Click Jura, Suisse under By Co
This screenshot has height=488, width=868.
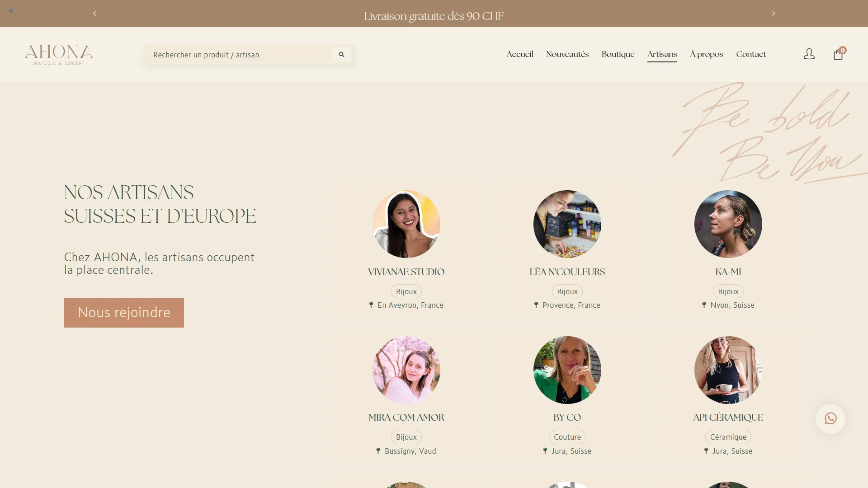click(571, 451)
